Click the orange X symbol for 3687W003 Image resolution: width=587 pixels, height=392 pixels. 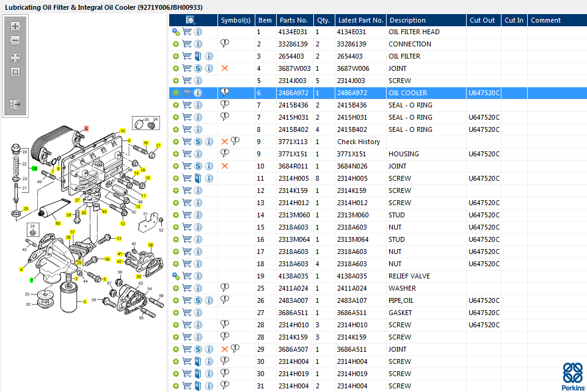click(x=225, y=68)
